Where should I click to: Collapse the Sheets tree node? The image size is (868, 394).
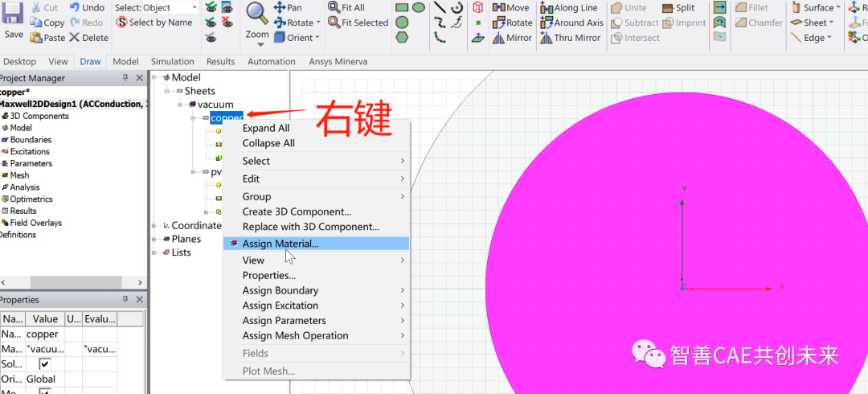coord(166,91)
